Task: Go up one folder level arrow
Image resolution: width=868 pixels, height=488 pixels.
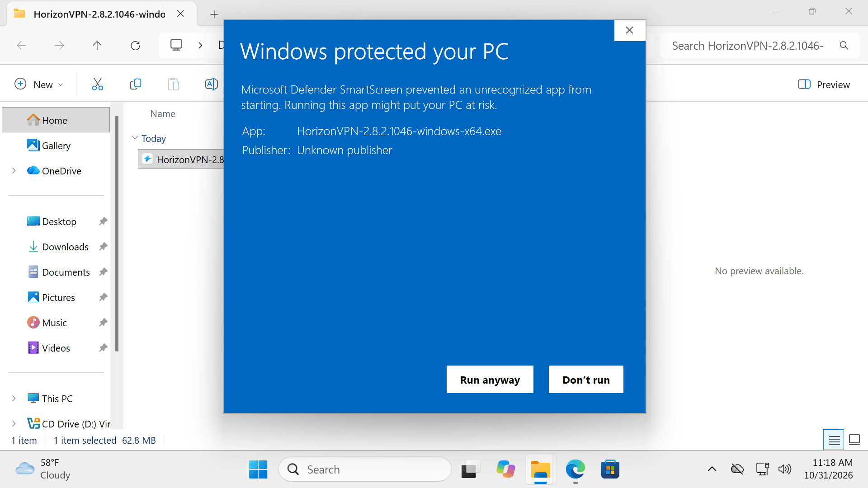Action: pos(97,45)
